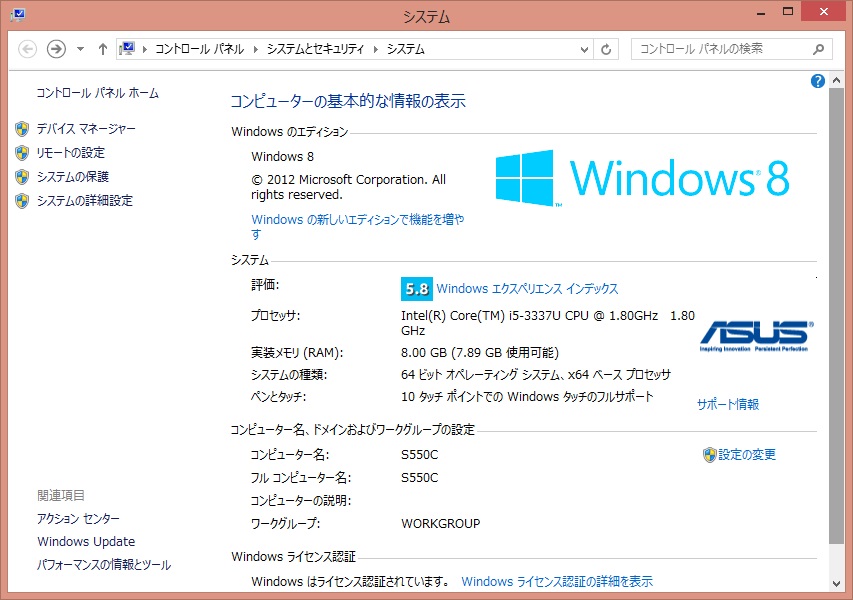Screen dimensions: 853x600
Task: Click the Back navigation arrow
Action: (x=28, y=49)
